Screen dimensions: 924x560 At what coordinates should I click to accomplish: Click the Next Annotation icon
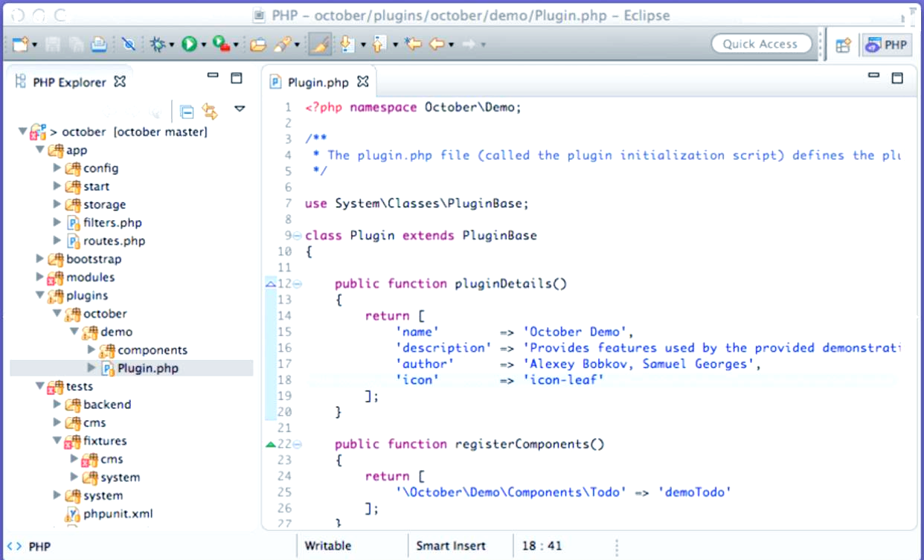point(347,45)
